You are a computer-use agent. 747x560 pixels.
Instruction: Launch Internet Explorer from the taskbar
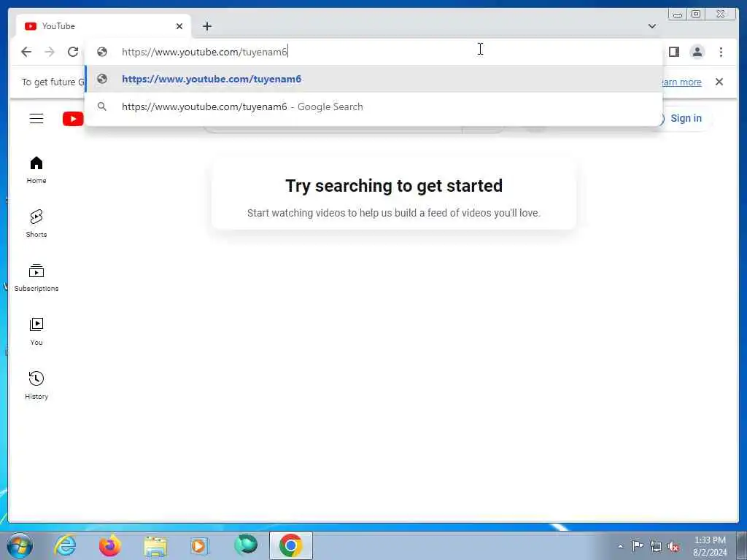(65, 545)
